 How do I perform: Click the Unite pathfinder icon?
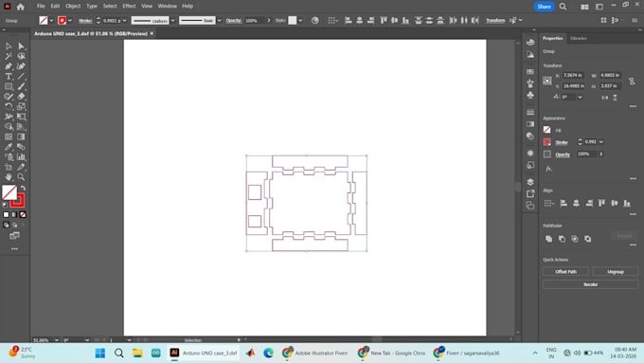pyautogui.click(x=548, y=239)
